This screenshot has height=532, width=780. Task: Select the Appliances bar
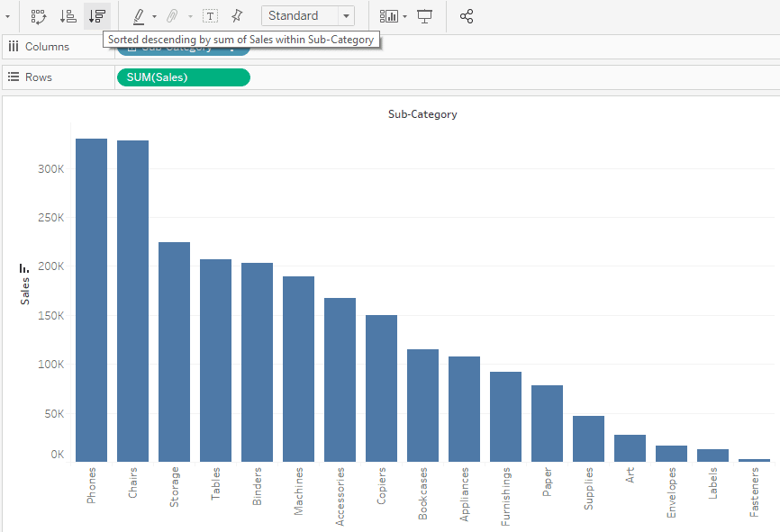[464, 410]
